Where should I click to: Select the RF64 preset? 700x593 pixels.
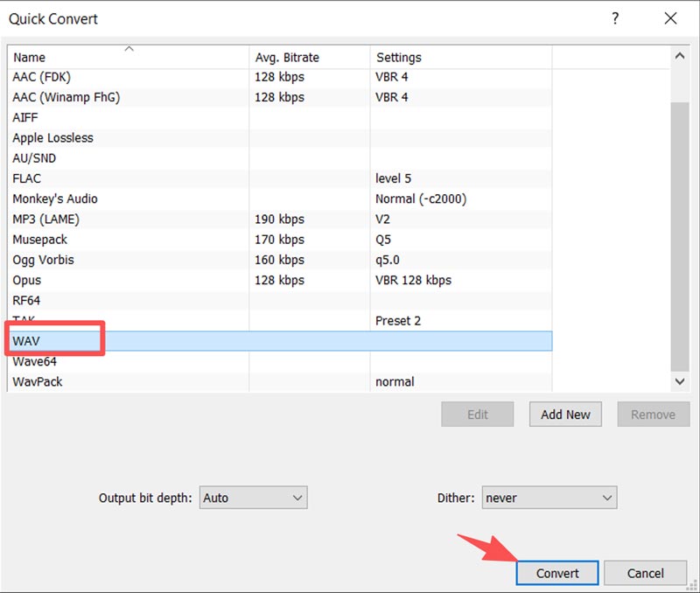pyautogui.click(x=279, y=300)
